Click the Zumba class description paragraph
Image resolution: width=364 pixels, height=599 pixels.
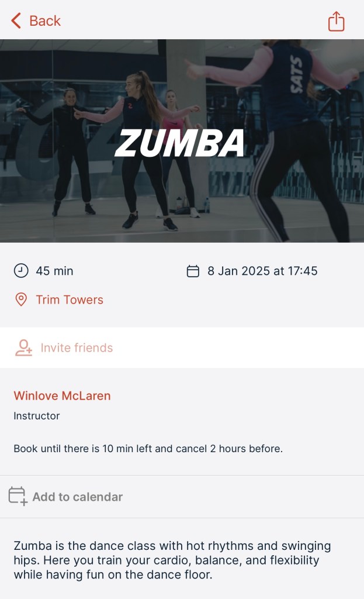(x=172, y=560)
